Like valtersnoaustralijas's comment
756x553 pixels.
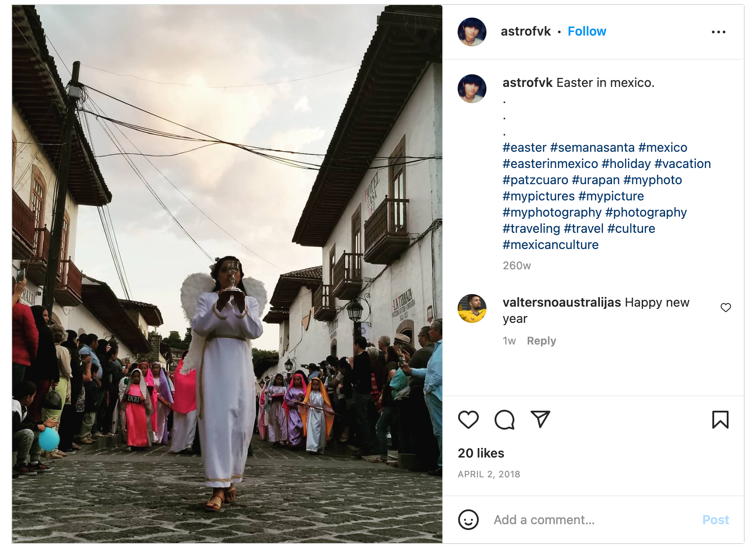point(725,308)
